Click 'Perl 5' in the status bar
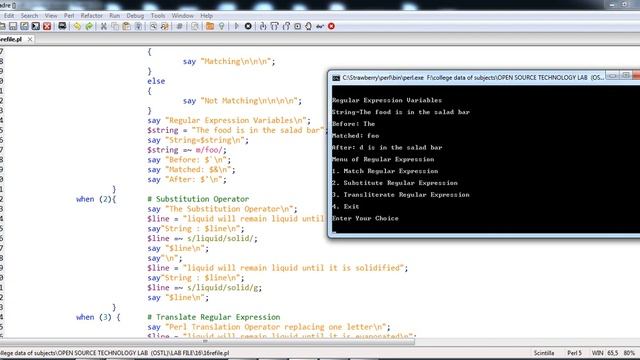Screen dimensions: 640x360 (x=574, y=353)
